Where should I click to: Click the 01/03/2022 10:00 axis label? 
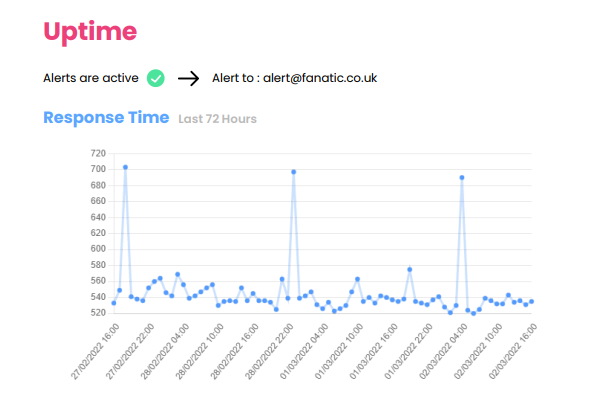(339, 352)
